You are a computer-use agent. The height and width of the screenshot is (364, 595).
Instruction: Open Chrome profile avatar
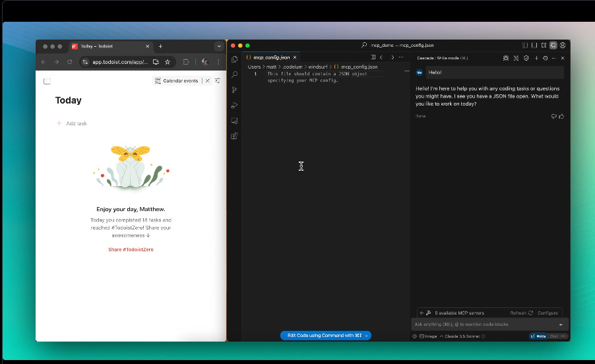(x=205, y=62)
